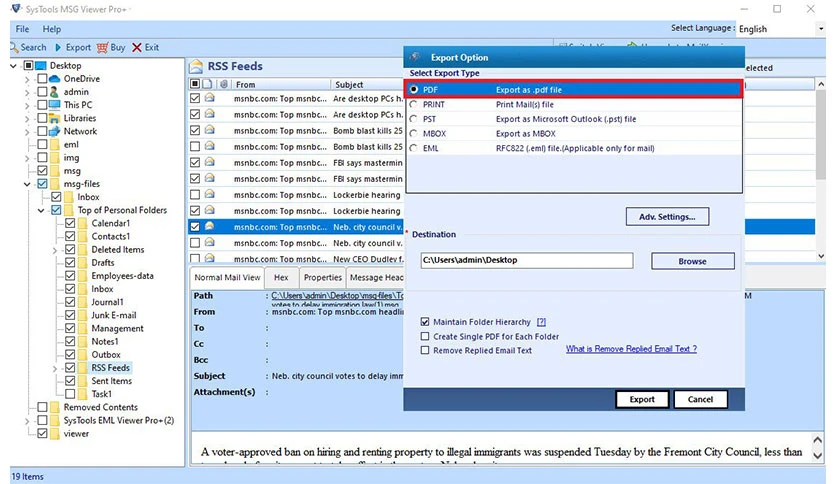Viewport: 836px width, 484px height.
Task: Click the mail icon of first 'Are desktop PCs' row
Action: point(210,98)
